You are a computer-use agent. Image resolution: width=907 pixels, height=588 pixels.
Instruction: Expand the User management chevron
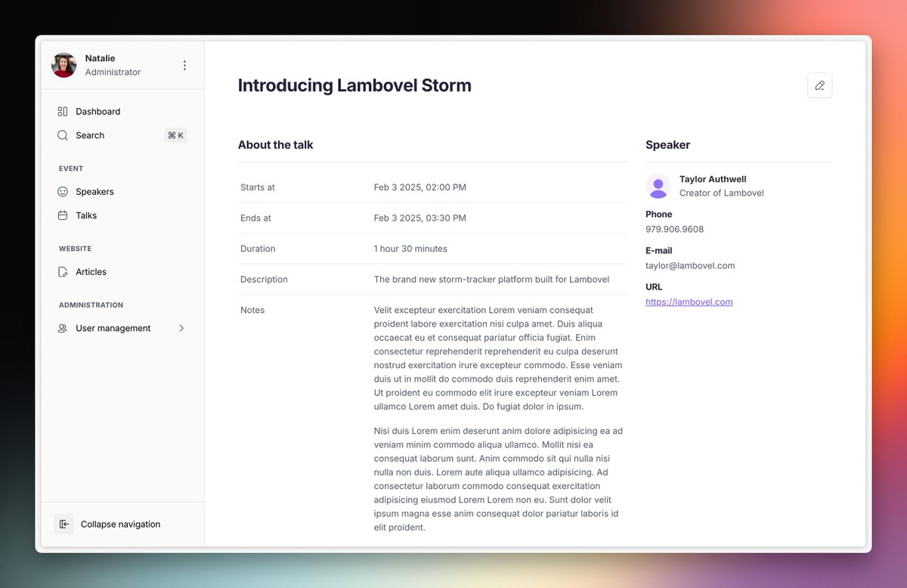[181, 328]
